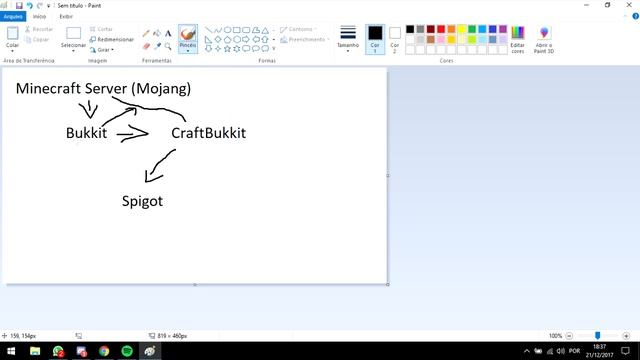This screenshot has height=360, width=640.
Task: Expand the Colar dropdown arrow
Action: pos(12,51)
